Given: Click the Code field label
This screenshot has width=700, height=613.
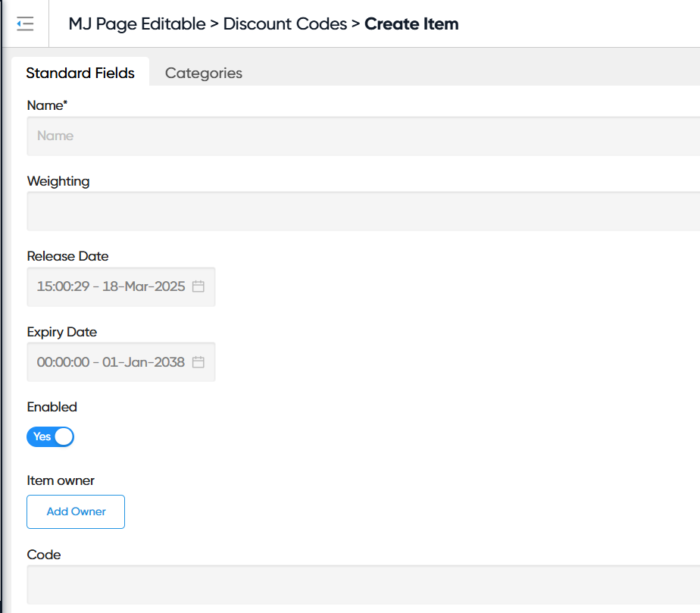Looking at the screenshot, I should [44, 555].
